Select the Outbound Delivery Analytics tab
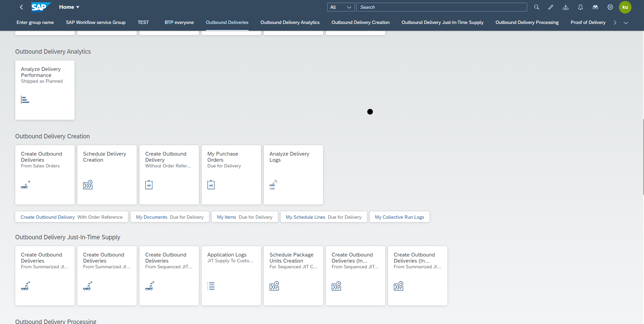The height and width of the screenshot is (324, 644). [x=290, y=23]
